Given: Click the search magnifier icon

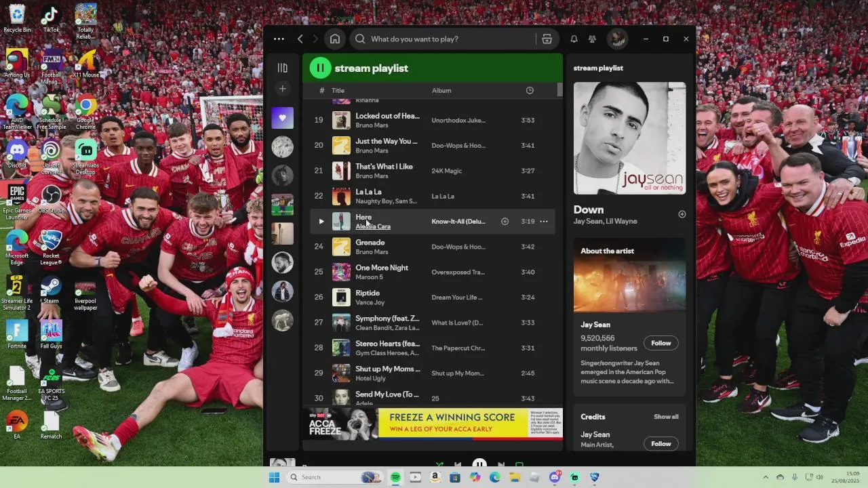Looking at the screenshot, I should coord(360,39).
